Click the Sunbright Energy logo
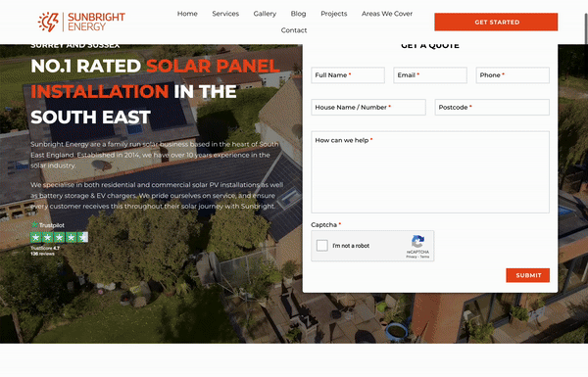 [81, 22]
